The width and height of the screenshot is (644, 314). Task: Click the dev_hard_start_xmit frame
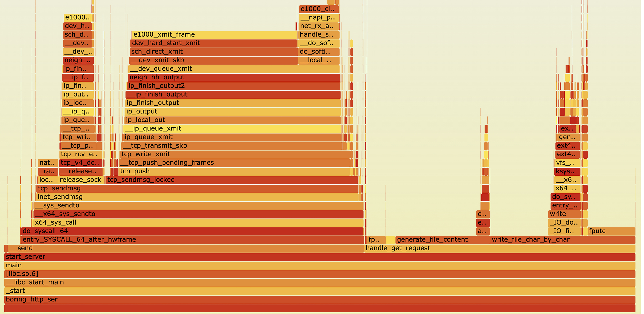tap(214, 43)
